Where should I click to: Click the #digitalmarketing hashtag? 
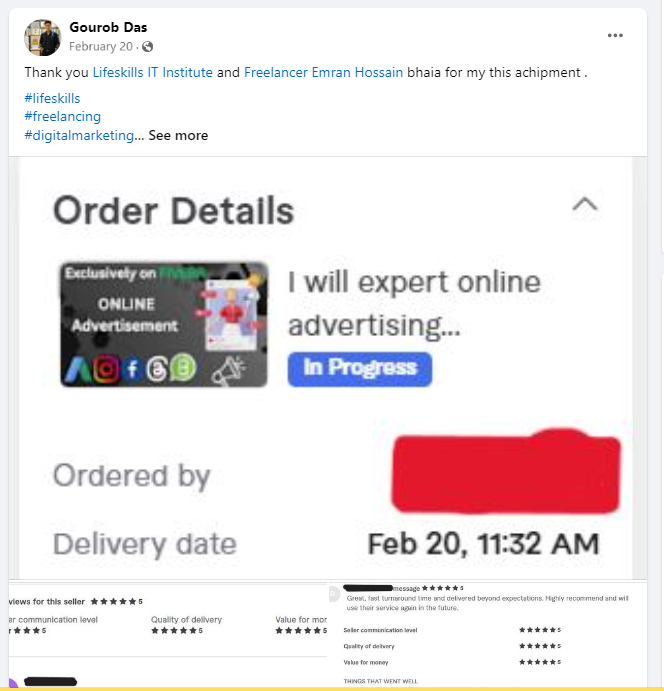click(79, 135)
